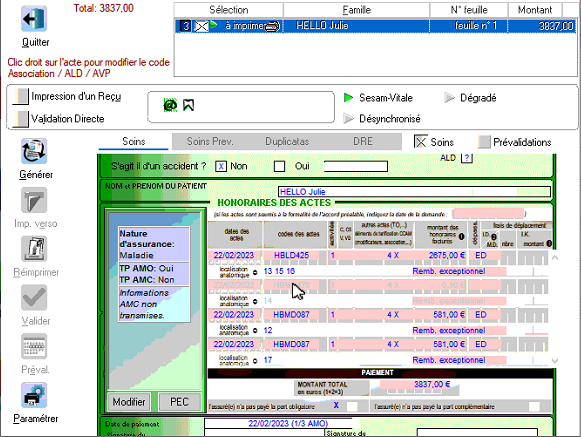Click the crossed envelope icon in HELLO Julie row
Screen dimensions: 581x437
pos(201,26)
